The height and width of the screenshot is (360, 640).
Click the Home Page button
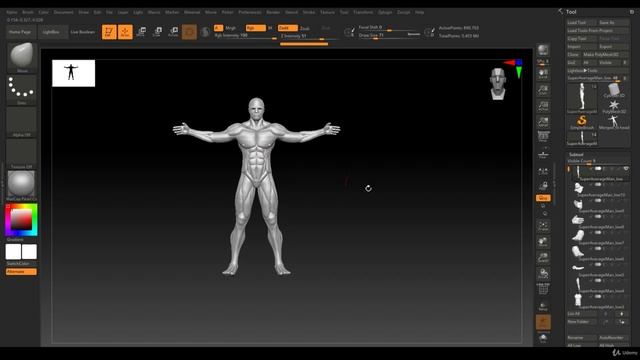(x=20, y=32)
